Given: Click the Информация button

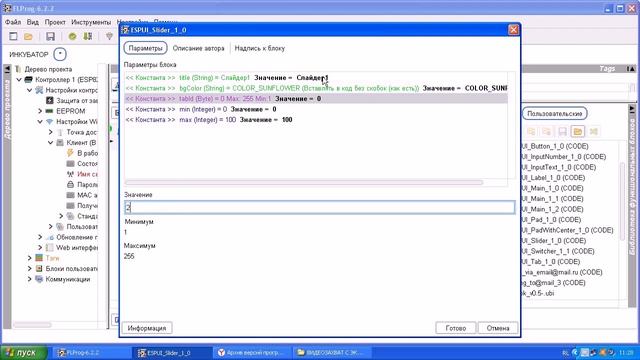Looking at the screenshot, I should [x=147, y=328].
